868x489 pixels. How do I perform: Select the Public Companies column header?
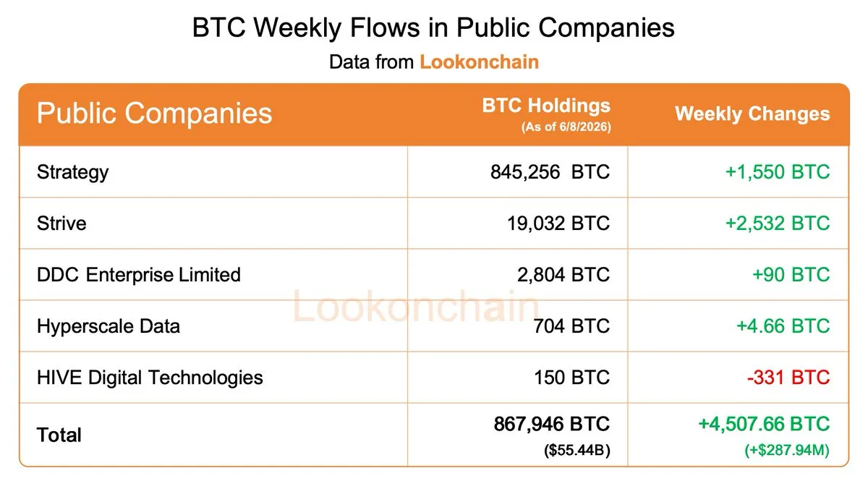point(154,114)
